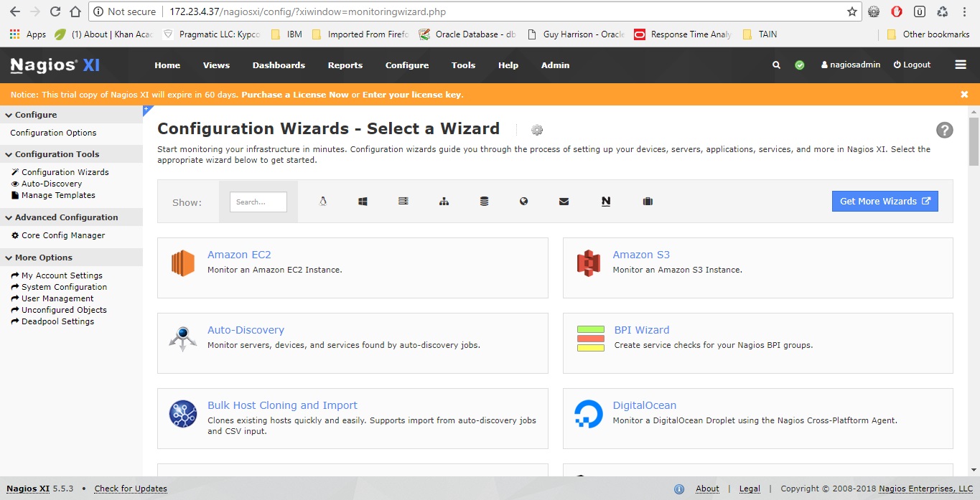Open the Other bookmarks folder
Viewport: 980px width, 500px height.
[928, 34]
